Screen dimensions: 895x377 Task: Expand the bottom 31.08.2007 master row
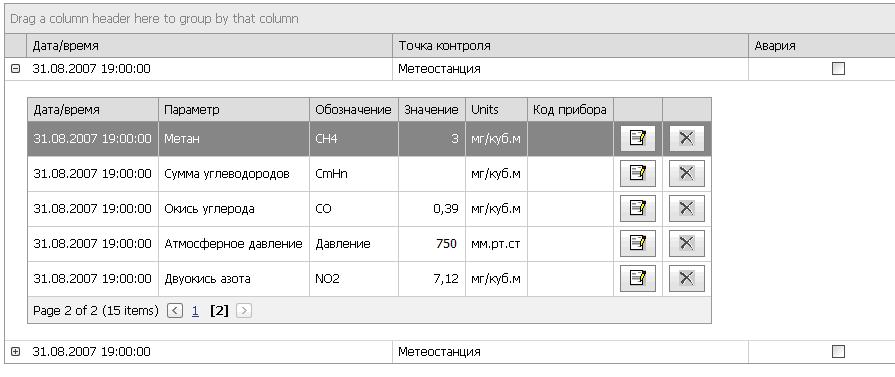(x=15, y=352)
